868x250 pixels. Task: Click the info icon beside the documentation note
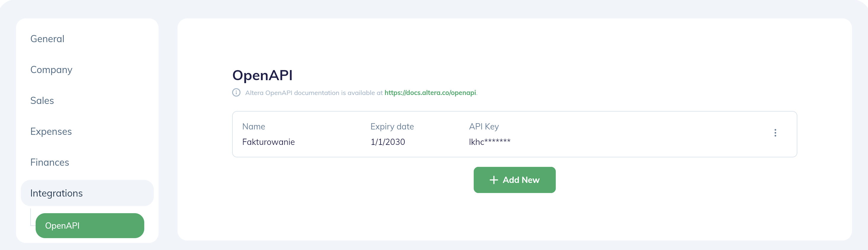point(236,93)
